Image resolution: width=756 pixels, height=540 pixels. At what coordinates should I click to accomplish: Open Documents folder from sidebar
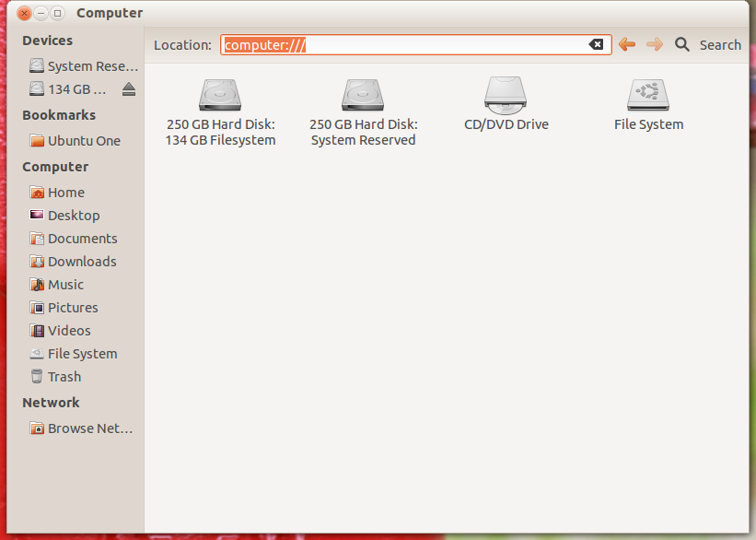pyautogui.click(x=82, y=239)
